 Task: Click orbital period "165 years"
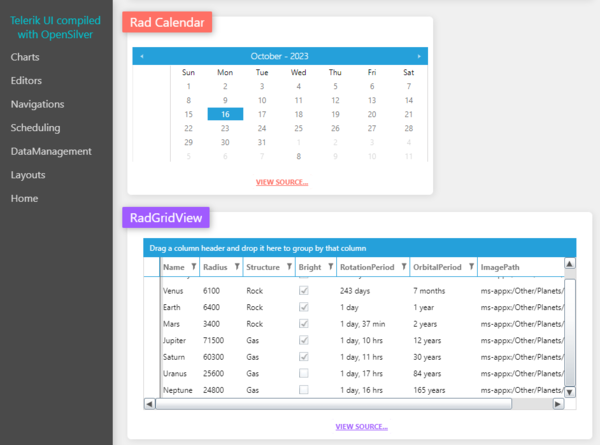[x=429, y=390]
